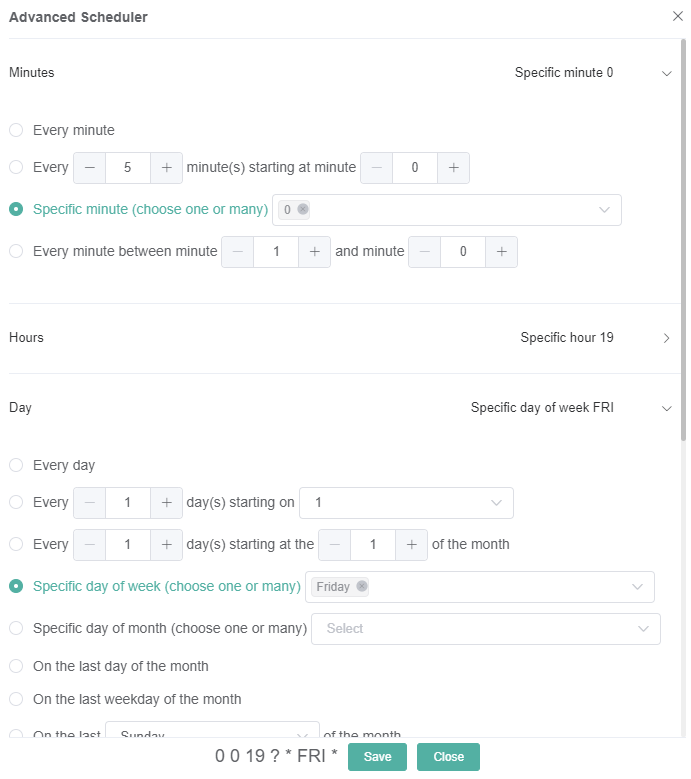Click the vertical scrollbar of the dialog
The height and width of the screenshot is (779, 691).
tap(683, 240)
